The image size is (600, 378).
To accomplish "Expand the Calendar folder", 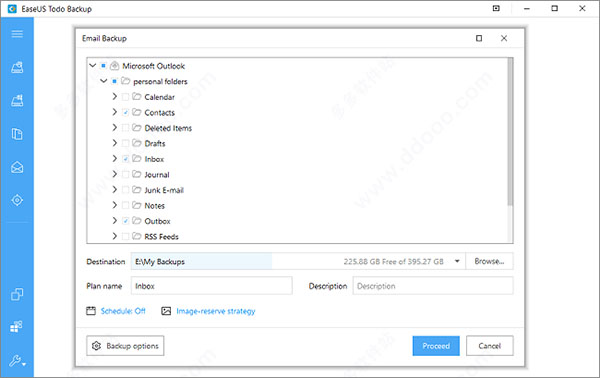I will click(114, 96).
